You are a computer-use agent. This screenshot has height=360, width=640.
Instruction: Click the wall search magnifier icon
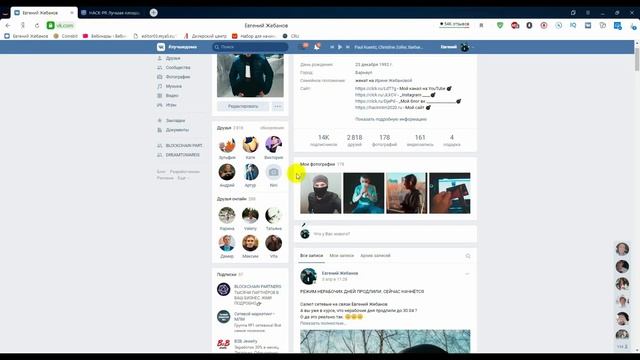(468, 256)
